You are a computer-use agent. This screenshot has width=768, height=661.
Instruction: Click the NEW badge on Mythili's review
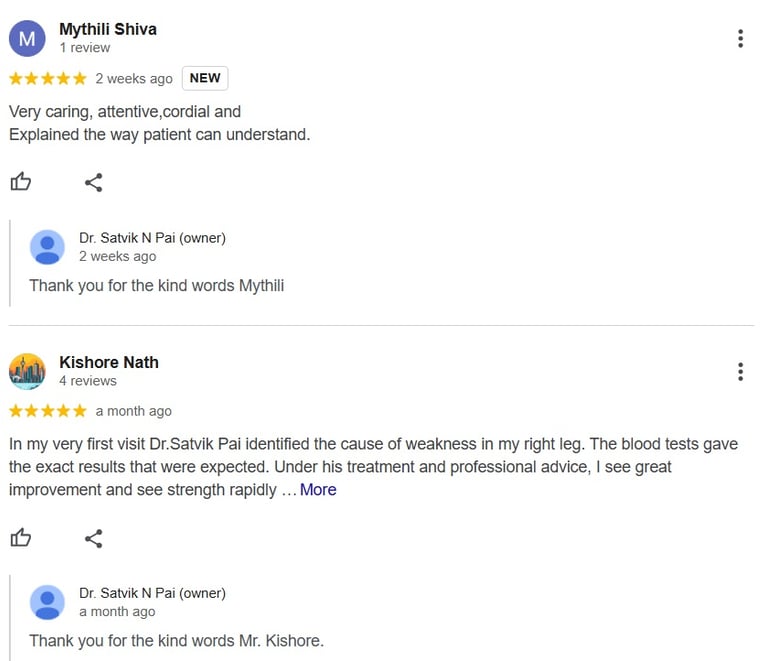point(205,78)
